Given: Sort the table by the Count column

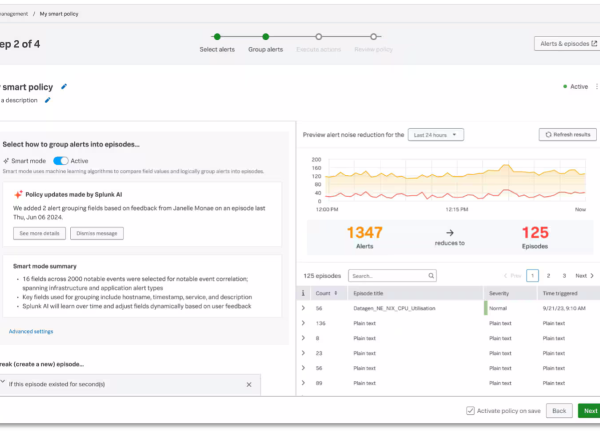Looking at the screenshot, I should [326, 293].
